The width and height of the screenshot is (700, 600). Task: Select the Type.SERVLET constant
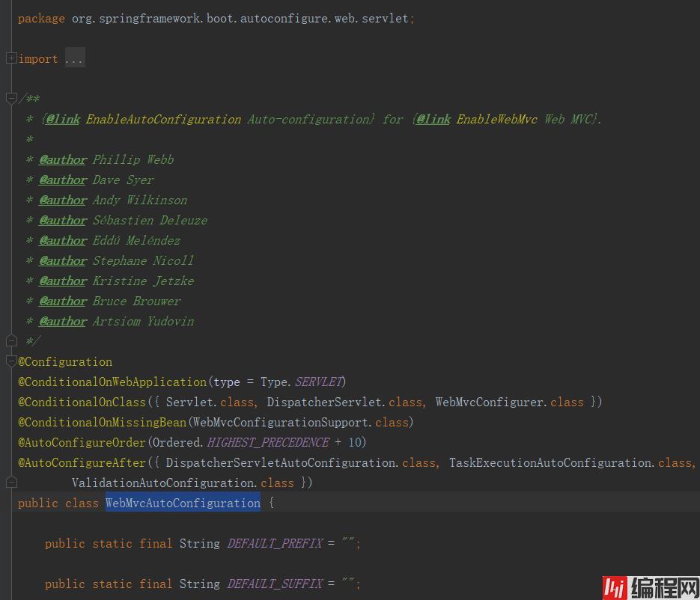[x=319, y=382]
